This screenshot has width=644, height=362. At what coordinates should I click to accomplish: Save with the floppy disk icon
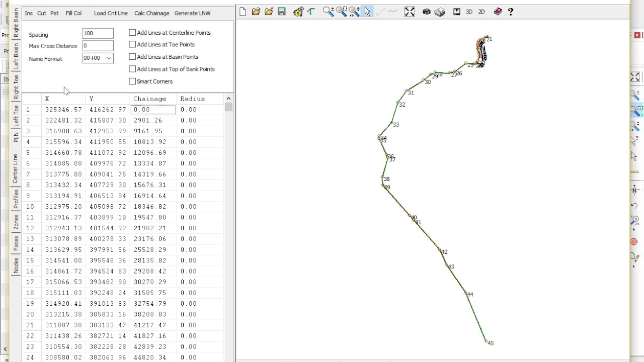tap(282, 12)
